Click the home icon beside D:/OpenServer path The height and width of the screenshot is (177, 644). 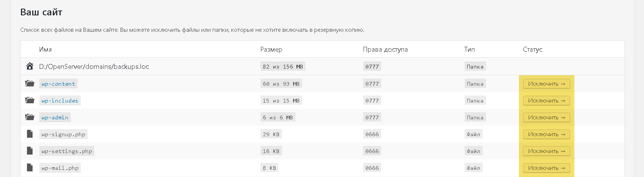click(30, 66)
